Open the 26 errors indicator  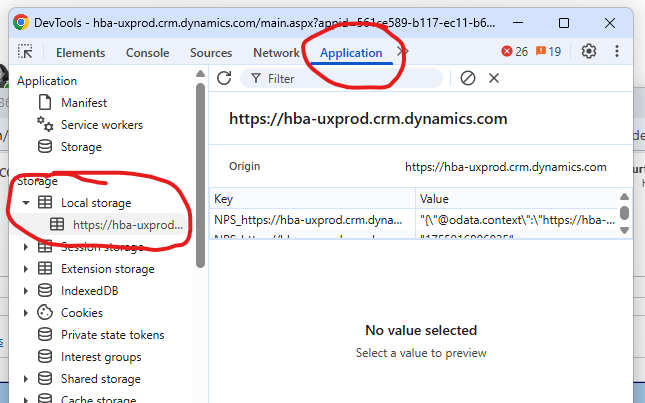[x=515, y=51]
